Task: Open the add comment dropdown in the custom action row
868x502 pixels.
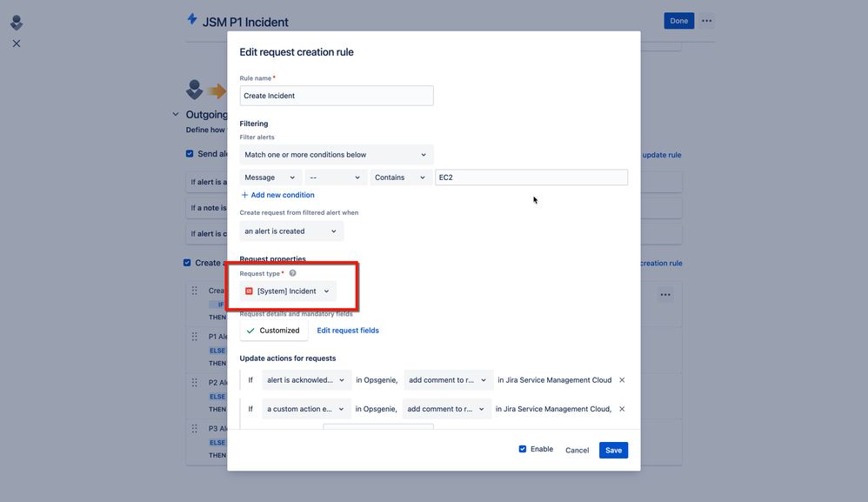Action: (447, 409)
